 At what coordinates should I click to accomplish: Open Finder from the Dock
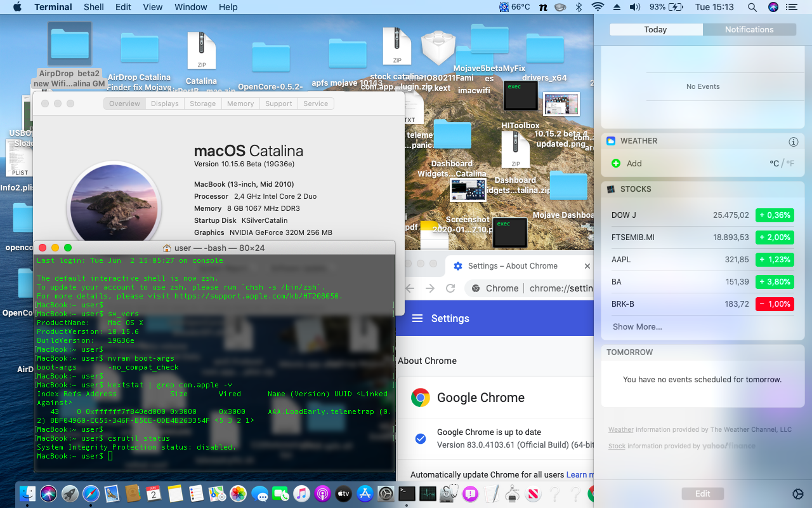(x=28, y=493)
